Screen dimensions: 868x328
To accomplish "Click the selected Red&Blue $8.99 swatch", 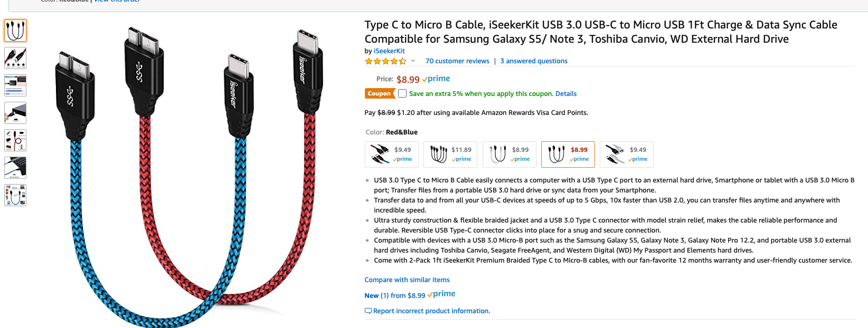I will click(x=568, y=155).
